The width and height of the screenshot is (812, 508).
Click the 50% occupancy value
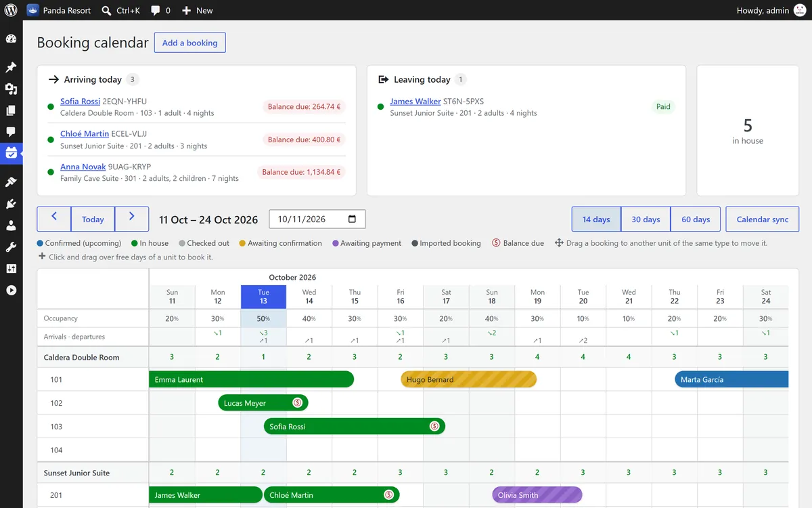coord(263,318)
